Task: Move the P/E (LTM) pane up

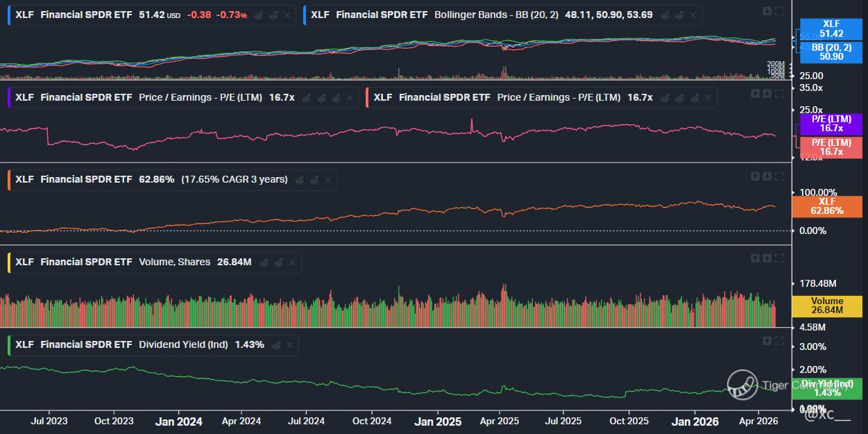Action: tap(755, 94)
